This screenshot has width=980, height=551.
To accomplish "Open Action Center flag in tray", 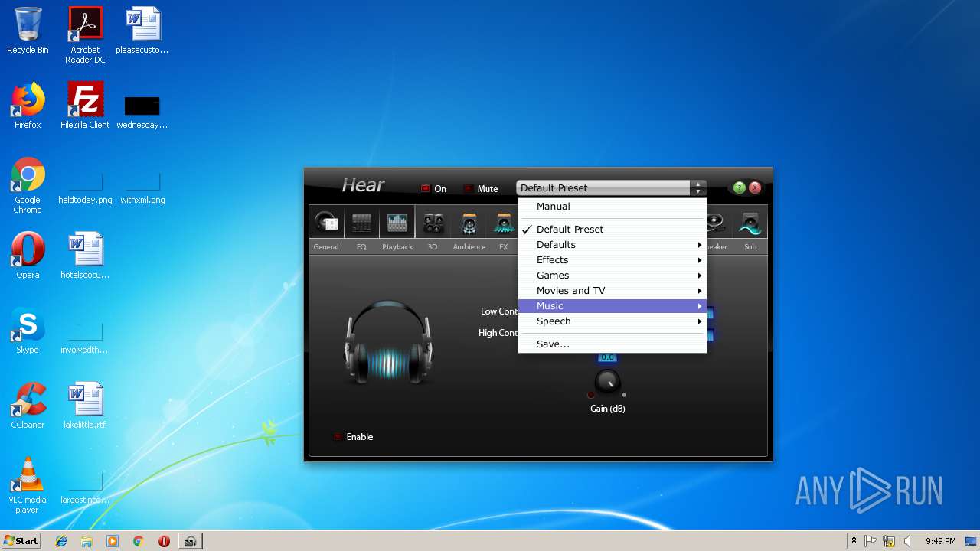I will (871, 541).
